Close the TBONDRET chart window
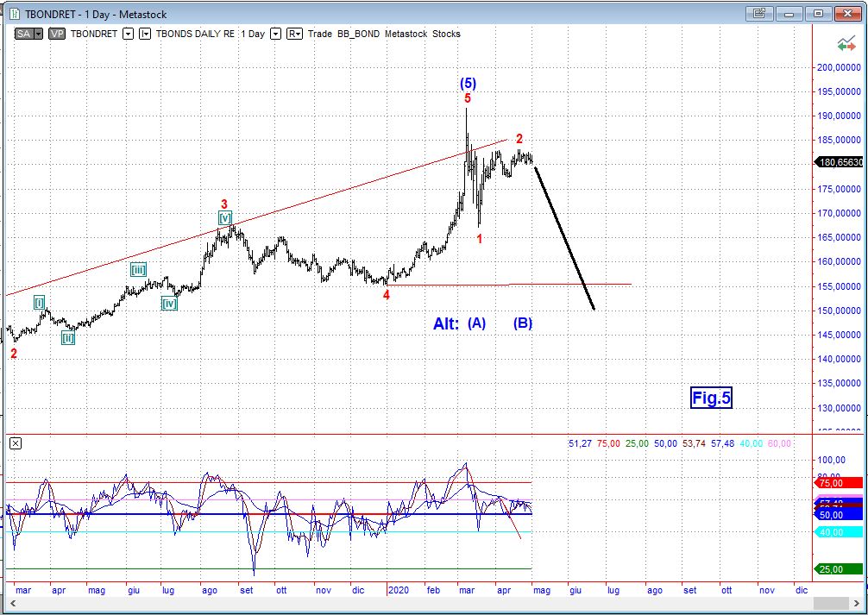Viewport: 868px width, 615px height. click(x=848, y=14)
